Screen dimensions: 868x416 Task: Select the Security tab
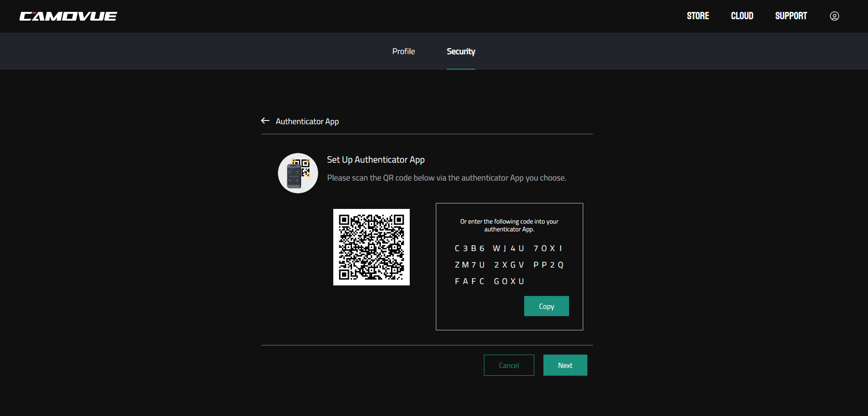click(461, 51)
